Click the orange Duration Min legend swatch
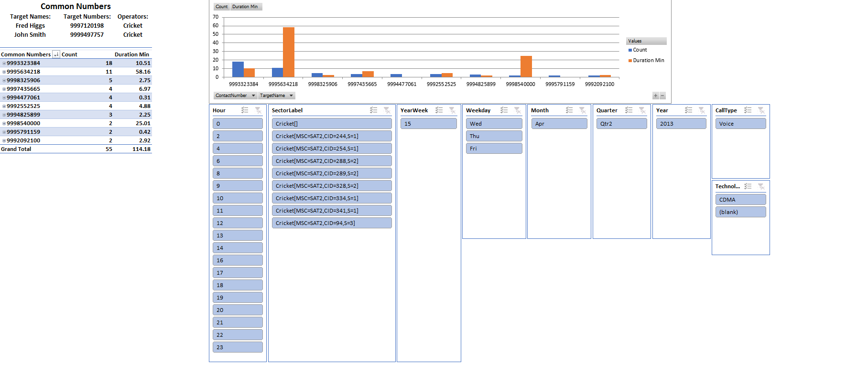The width and height of the screenshot is (868, 386). 630,61
